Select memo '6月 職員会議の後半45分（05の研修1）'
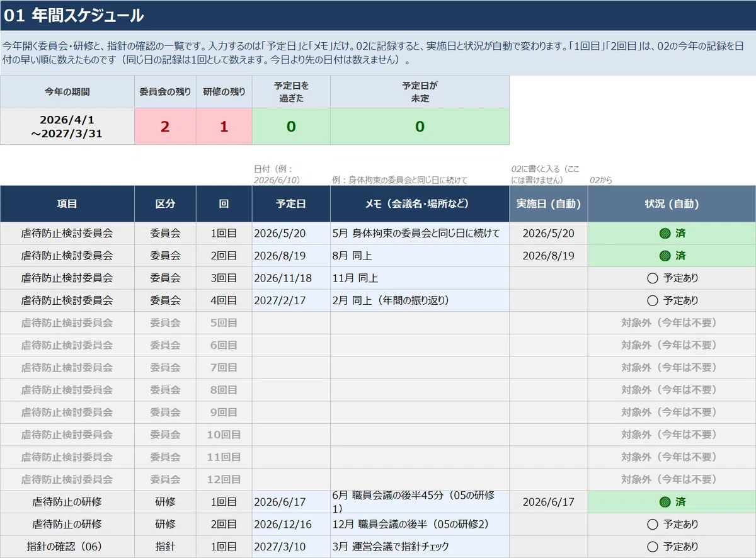The image size is (756, 558). click(x=420, y=502)
